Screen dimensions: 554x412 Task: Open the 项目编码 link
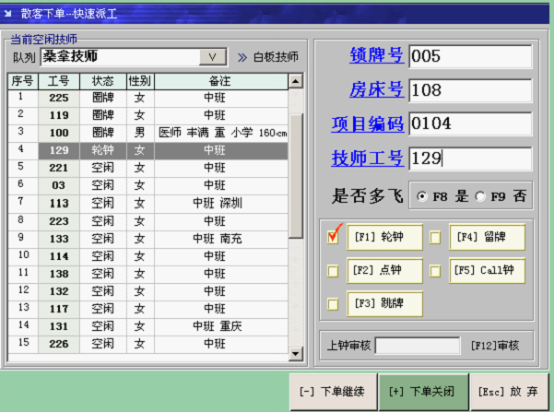pos(367,124)
